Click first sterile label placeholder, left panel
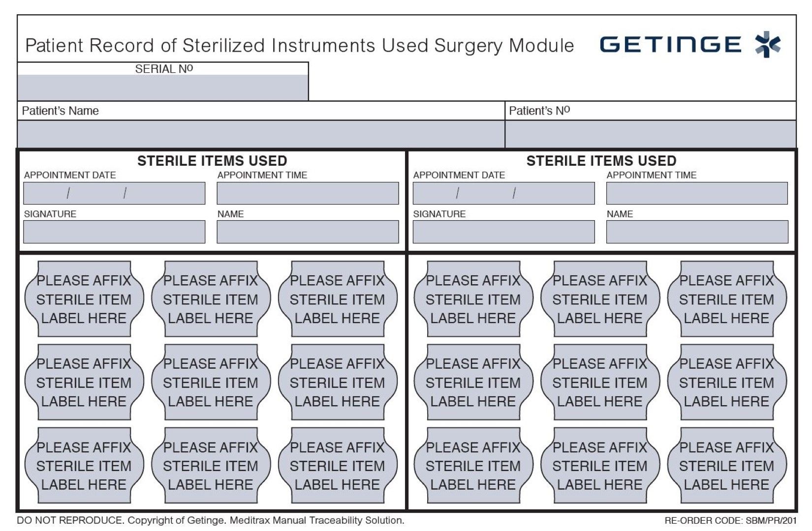The width and height of the screenshot is (812, 531). pyautogui.click(x=84, y=299)
